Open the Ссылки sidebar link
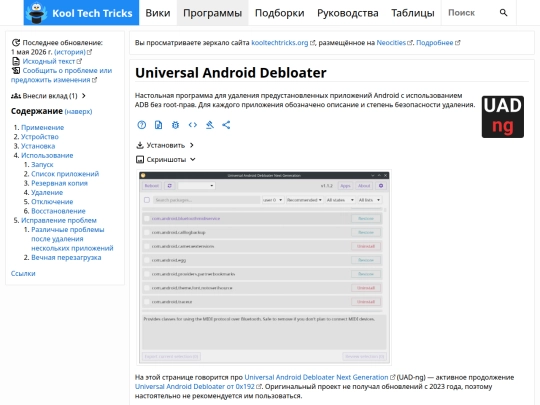Screen dimensions: 540x405 [23, 273]
